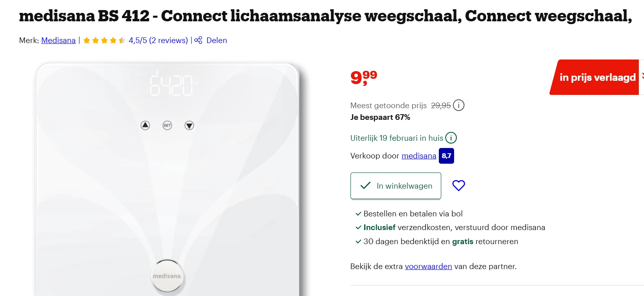Open the Medisana brand link
Viewport: 644px width, 296px height.
point(58,40)
